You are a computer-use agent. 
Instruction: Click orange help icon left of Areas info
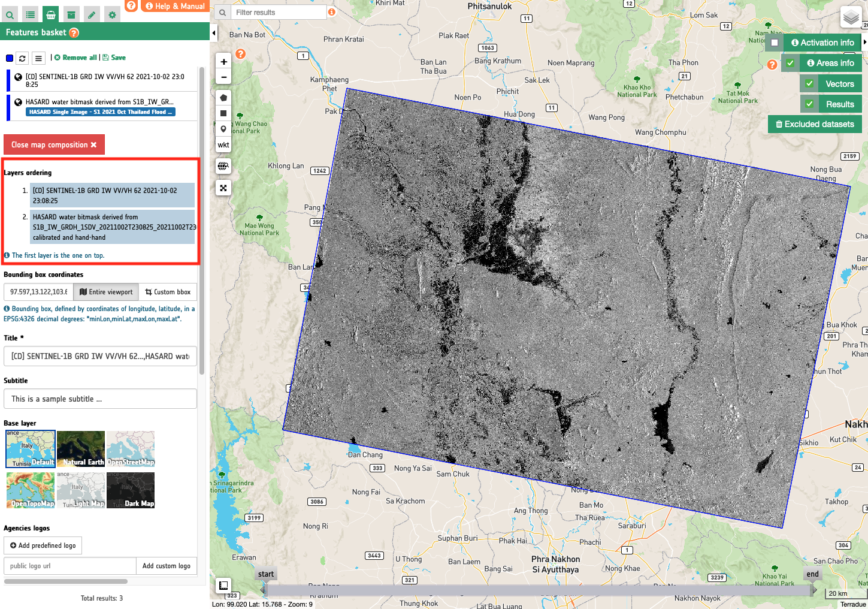(772, 64)
